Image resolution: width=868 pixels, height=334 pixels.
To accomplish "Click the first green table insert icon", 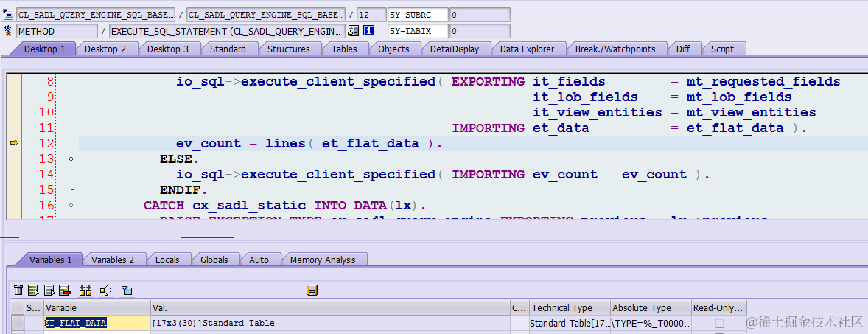I will pos(34,290).
